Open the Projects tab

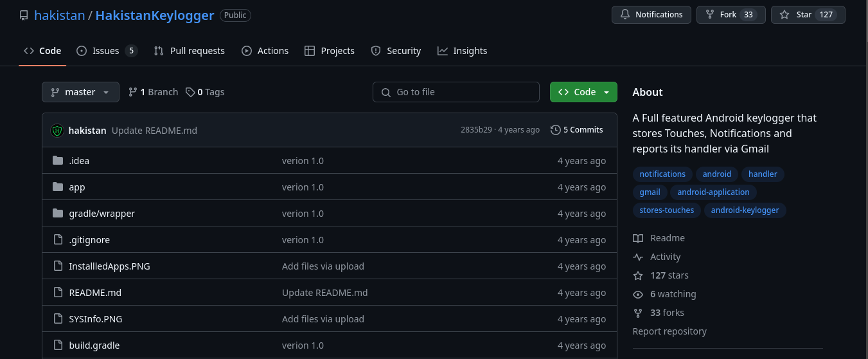(x=330, y=51)
